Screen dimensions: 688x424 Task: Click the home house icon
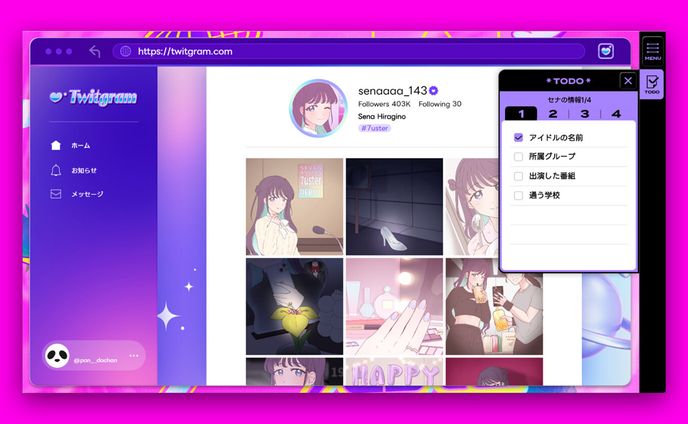56,145
